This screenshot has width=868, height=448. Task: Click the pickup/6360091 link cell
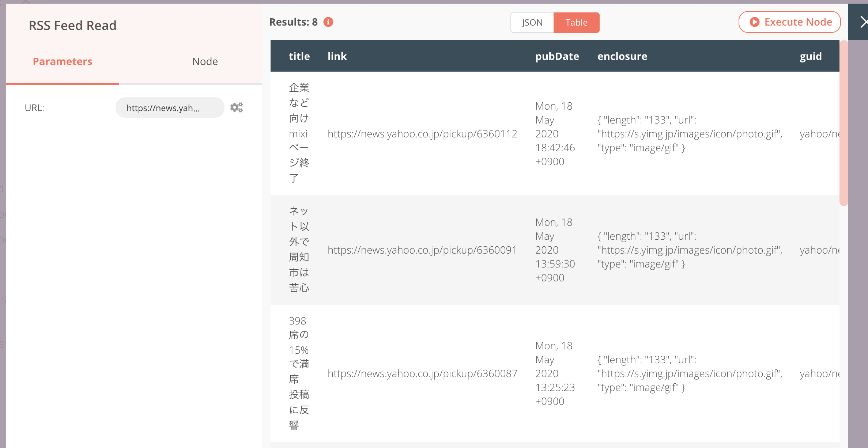pyautogui.click(x=422, y=250)
